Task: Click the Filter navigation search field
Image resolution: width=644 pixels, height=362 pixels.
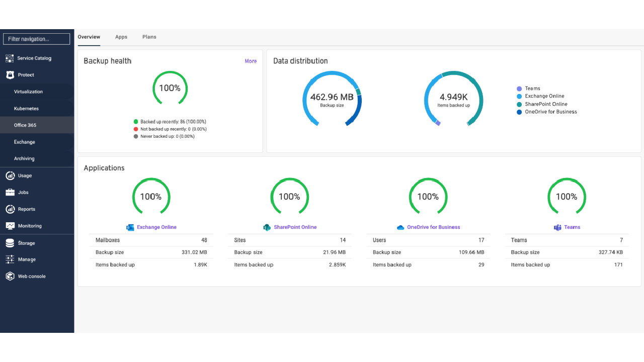Action: coord(37,39)
